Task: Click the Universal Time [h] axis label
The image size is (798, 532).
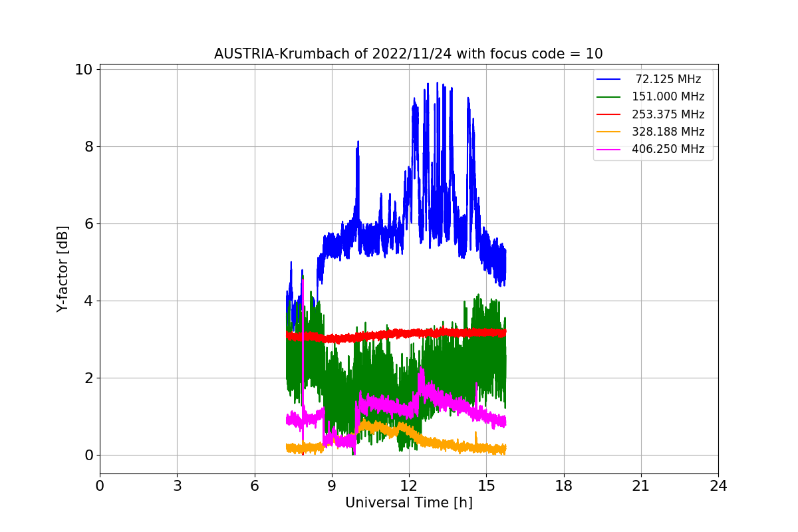Action: click(408, 503)
